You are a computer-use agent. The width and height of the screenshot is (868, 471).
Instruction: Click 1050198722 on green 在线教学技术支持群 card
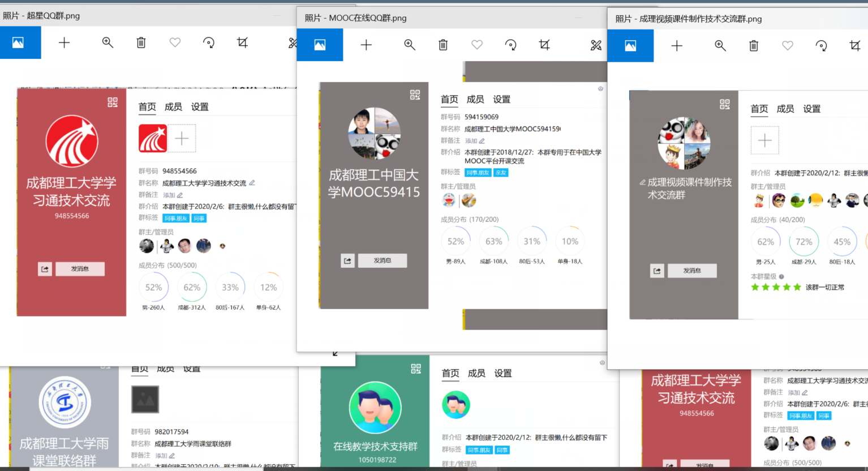coord(377,460)
